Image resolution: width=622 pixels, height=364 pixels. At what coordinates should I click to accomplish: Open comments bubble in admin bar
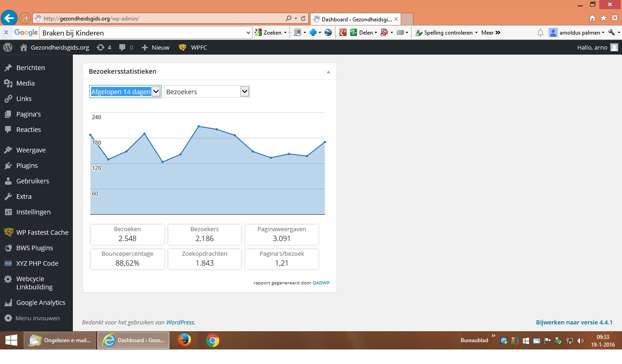pos(126,47)
